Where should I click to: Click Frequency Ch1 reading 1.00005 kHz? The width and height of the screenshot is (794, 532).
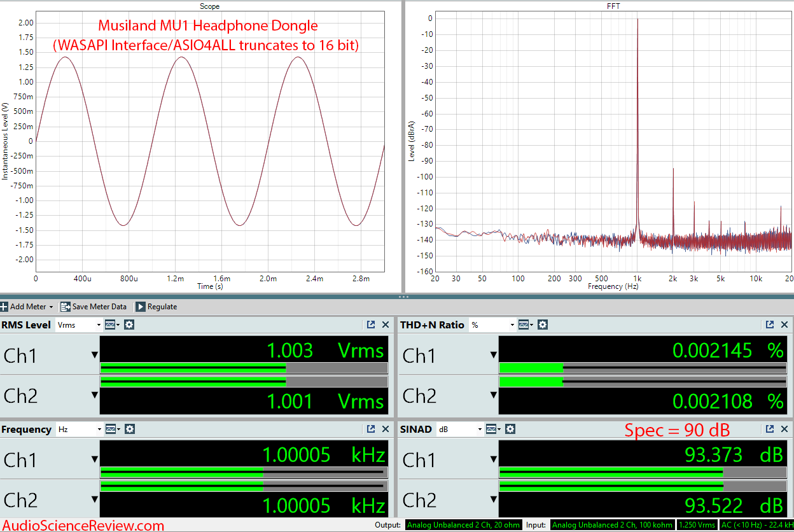coord(324,455)
